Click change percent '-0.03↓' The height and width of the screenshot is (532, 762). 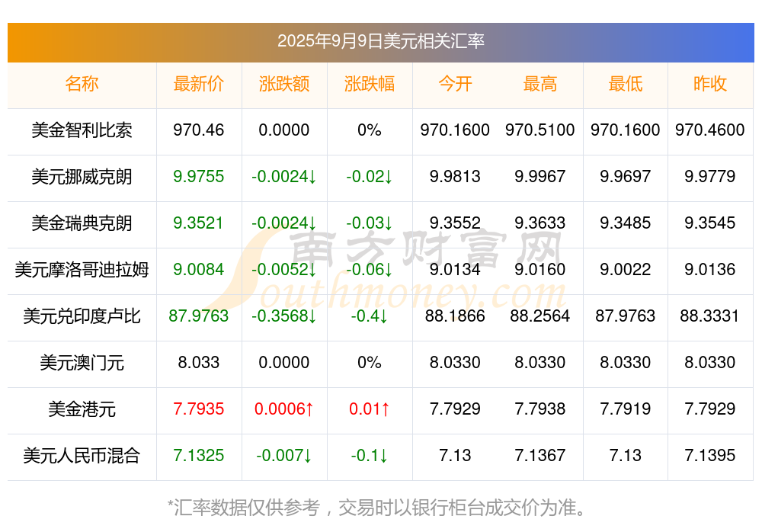click(x=370, y=223)
